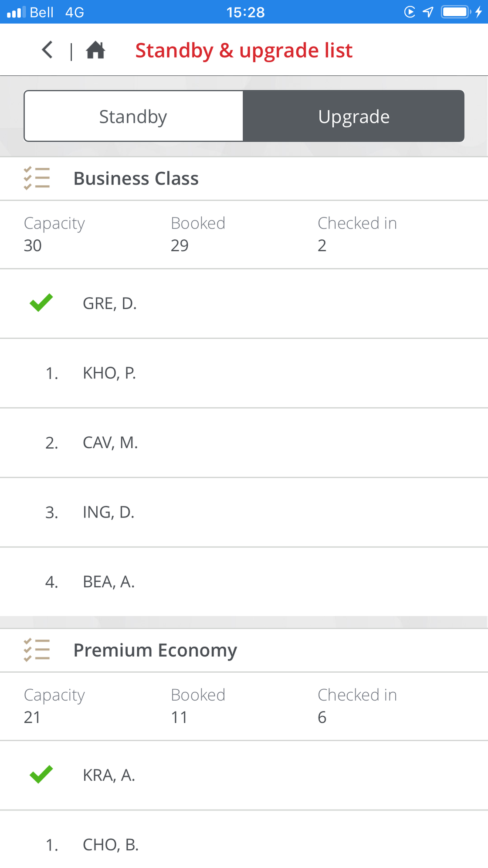Tap green checkmark beside KRA, A.
Image resolution: width=488 pixels, height=868 pixels.
coord(41,775)
